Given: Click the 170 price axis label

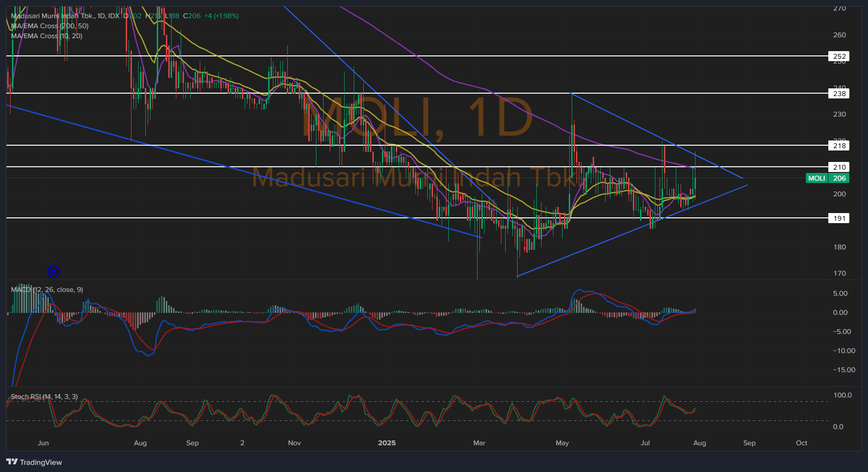Looking at the screenshot, I should pos(839,273).
